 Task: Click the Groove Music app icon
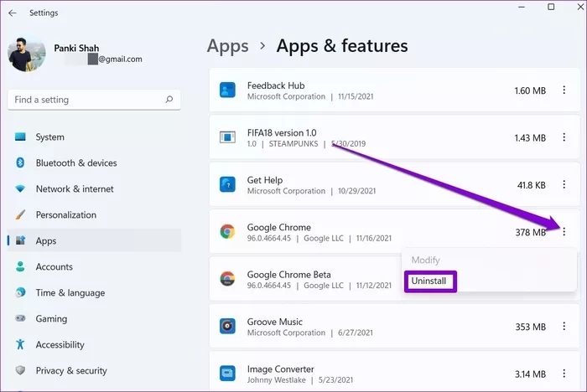pos(227,327)
